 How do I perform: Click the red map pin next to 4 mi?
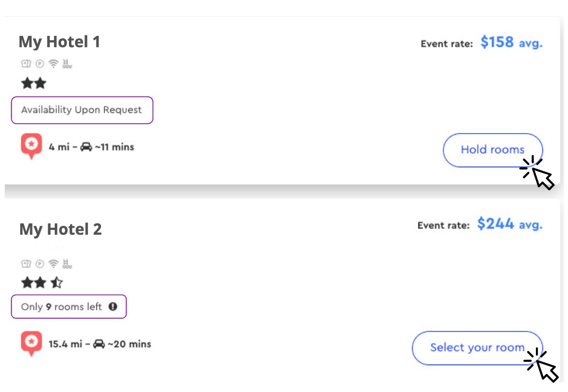pos(32,146)
